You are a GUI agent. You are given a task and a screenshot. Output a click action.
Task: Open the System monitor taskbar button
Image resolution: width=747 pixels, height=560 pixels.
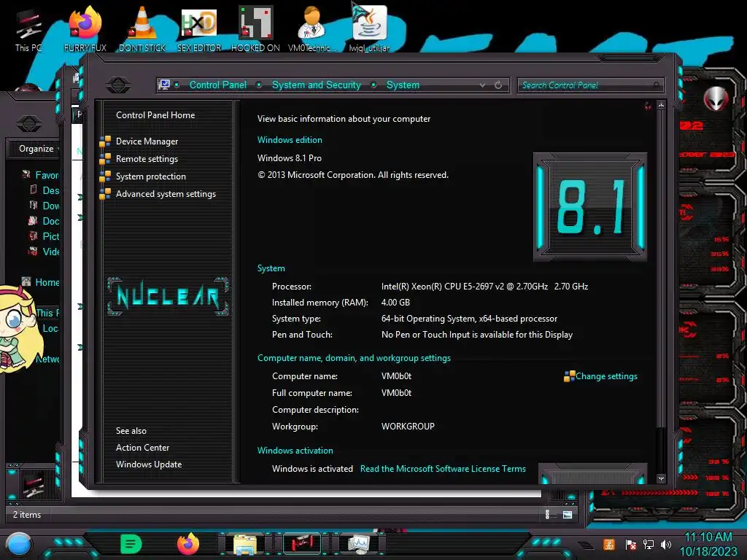point(358,544)
